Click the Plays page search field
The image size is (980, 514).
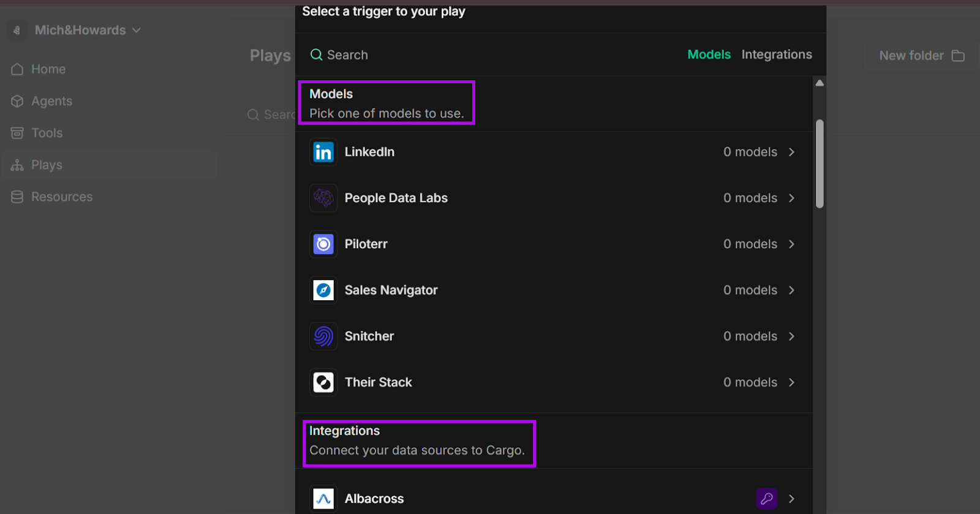271,115
